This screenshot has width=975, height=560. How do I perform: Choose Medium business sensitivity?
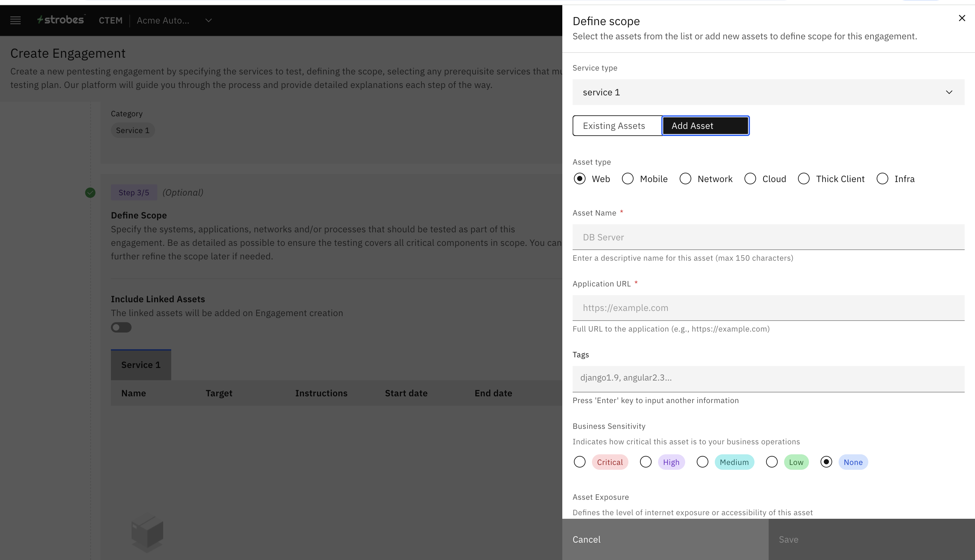click(x=702, y=462)
